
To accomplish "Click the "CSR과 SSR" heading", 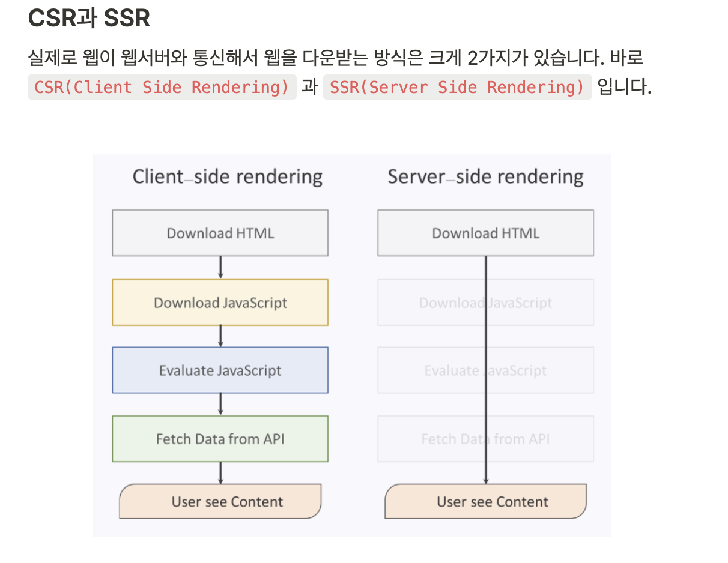I will point(89,19).
